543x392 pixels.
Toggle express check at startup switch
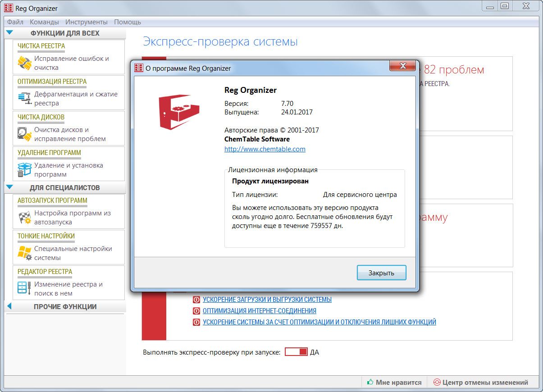[x=296, y=352]
